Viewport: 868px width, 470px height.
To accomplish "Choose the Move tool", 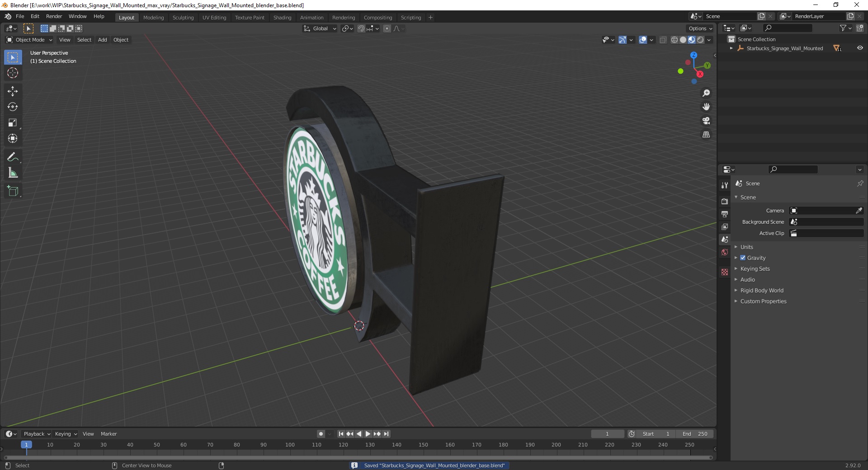I will pos(13,91).
